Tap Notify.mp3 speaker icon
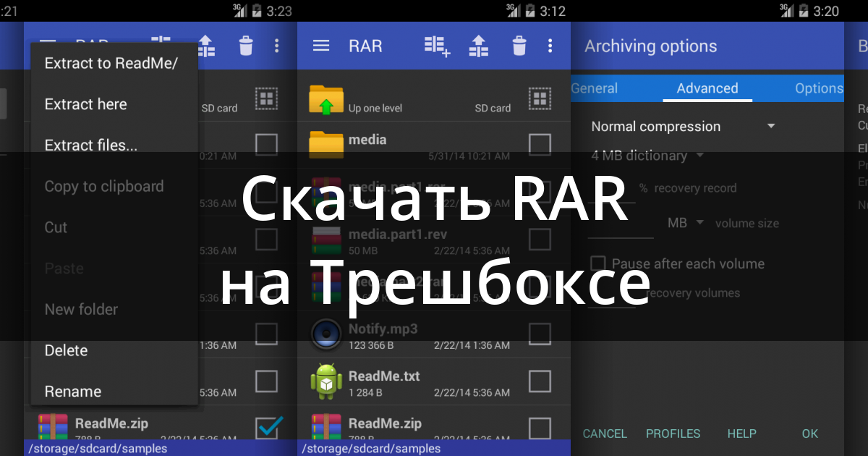Viewport: 868px width, 456px height. (326, 334)
